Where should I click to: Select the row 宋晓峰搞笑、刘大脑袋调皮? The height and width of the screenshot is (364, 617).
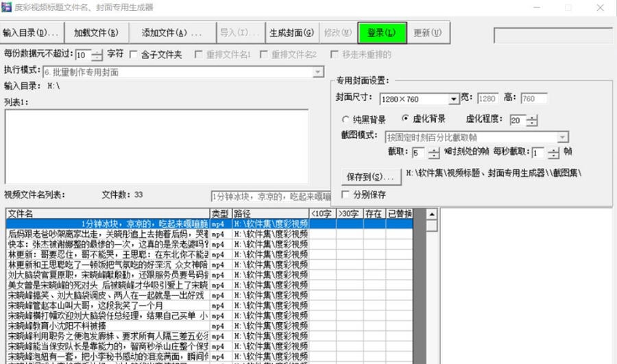click(x=209, y=295)
